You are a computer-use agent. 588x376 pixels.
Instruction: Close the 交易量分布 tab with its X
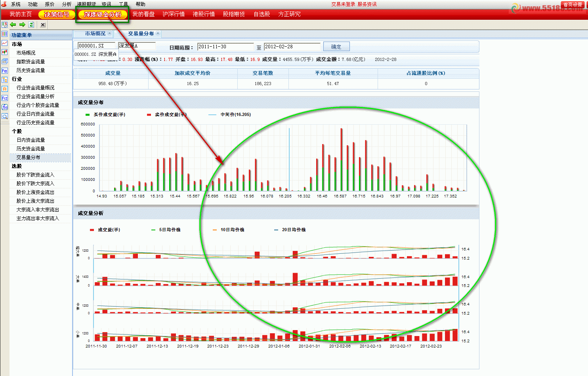coord(158,33)
